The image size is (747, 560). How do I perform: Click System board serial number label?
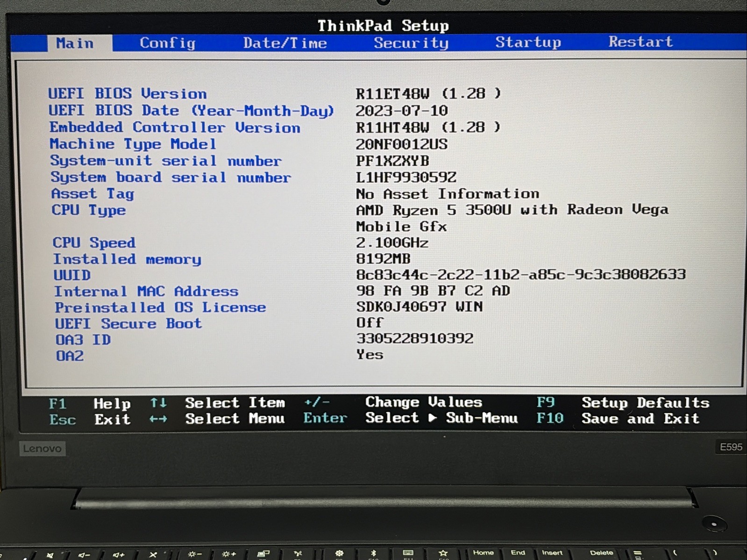[x=171, y=177]
